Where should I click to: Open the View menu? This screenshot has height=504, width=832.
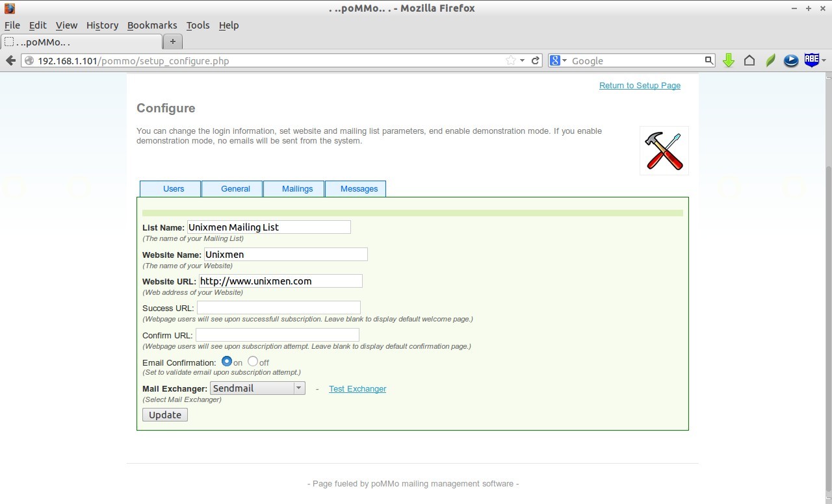(66, 25)
